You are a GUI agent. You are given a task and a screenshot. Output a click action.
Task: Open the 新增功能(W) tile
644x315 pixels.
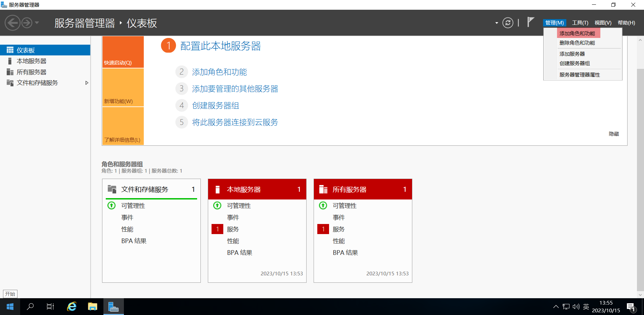pyautogui.click(x=123, y=87)
